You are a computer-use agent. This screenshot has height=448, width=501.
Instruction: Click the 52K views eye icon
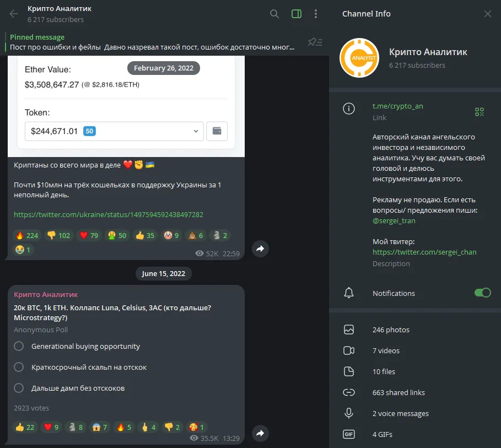(200, 253)
